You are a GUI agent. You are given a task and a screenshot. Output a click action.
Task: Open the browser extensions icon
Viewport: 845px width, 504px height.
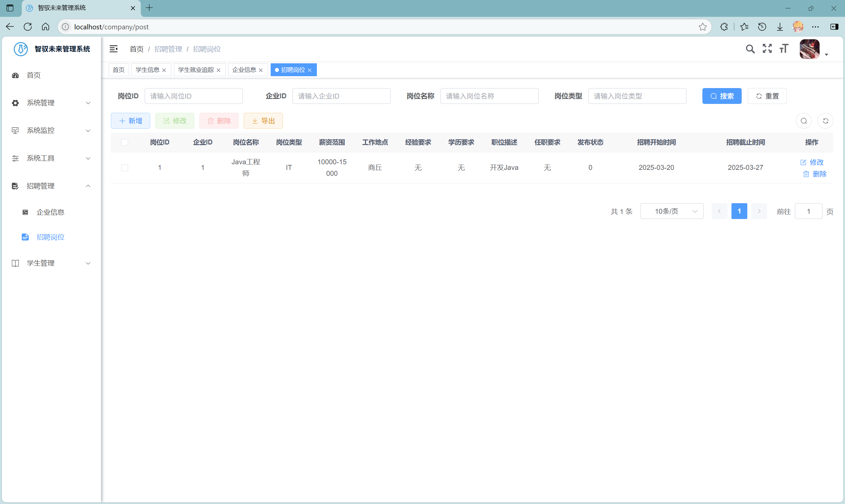point(724,26)
